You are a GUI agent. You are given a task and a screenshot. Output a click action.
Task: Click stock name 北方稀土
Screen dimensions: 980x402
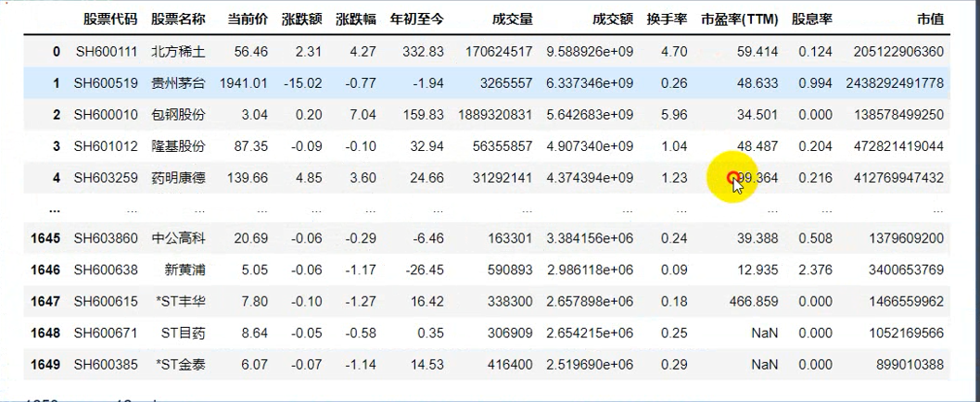[178, 52]
